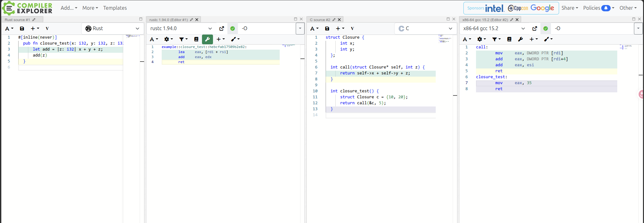The height and width of the screenshot is (223, 644).
Task: Open font size menu in C source pane
Action: click(x=314, y=29)
